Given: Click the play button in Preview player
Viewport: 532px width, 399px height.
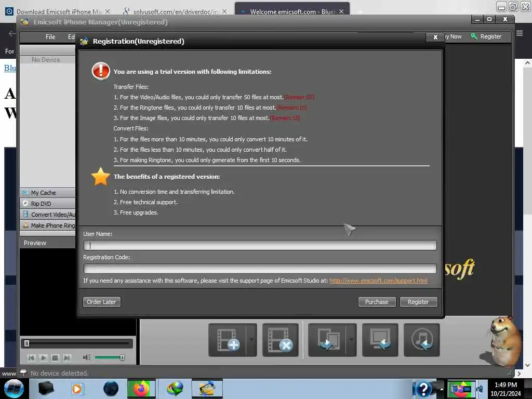Looking at the screenshot, I should point(44,357).
